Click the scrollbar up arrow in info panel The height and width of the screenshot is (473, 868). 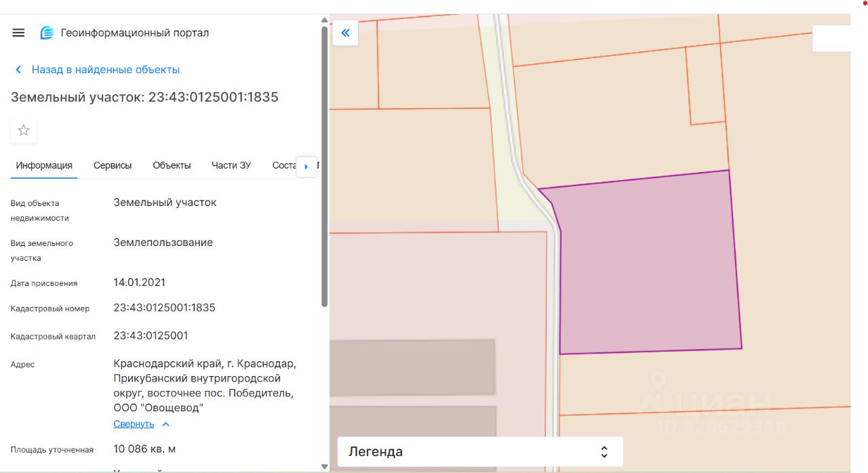point(324,20)
